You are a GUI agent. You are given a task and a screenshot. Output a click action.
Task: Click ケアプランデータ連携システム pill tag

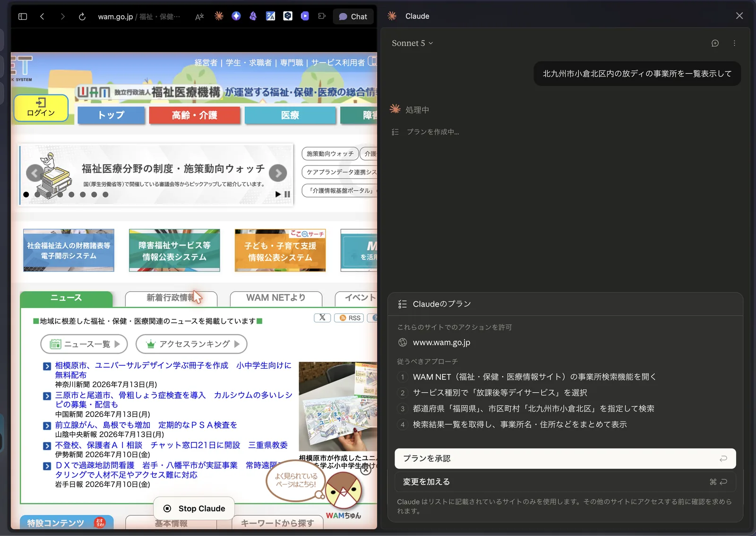(340, 172)
